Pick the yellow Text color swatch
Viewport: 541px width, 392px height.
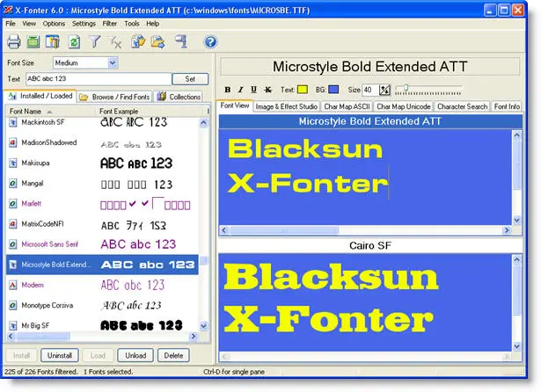tap(303, 90)
